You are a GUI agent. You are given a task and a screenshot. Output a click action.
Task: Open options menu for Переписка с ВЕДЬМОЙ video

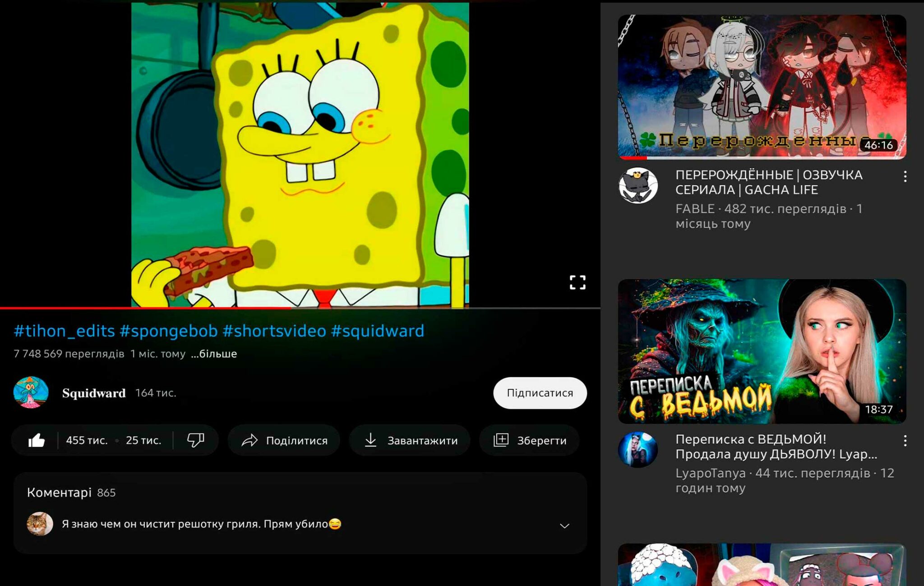coord(905,441)
